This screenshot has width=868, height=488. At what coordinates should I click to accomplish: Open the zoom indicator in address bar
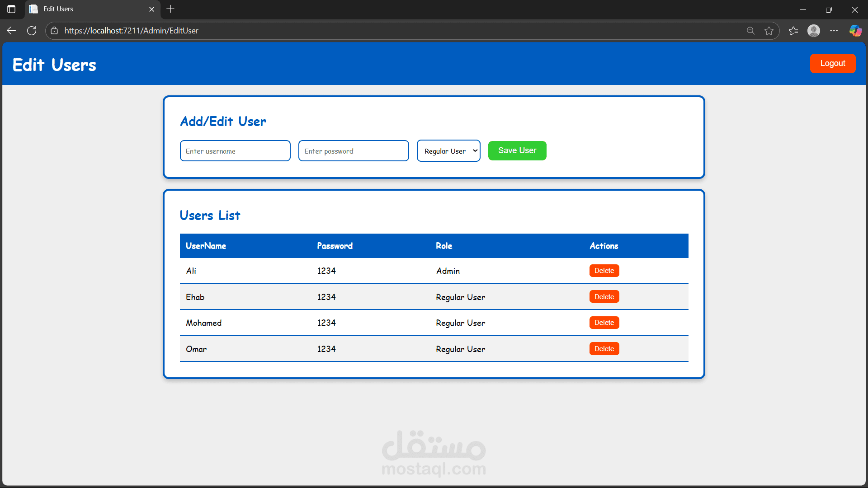(x=750, y=31)
